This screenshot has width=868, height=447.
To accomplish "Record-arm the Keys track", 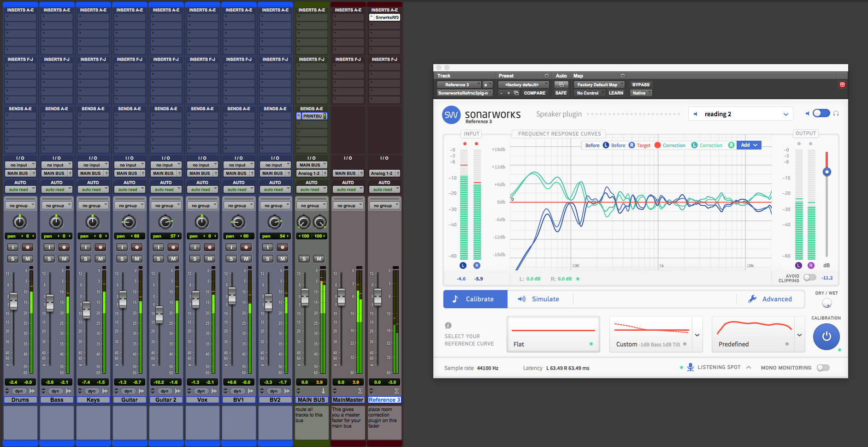I will (100, 247).
